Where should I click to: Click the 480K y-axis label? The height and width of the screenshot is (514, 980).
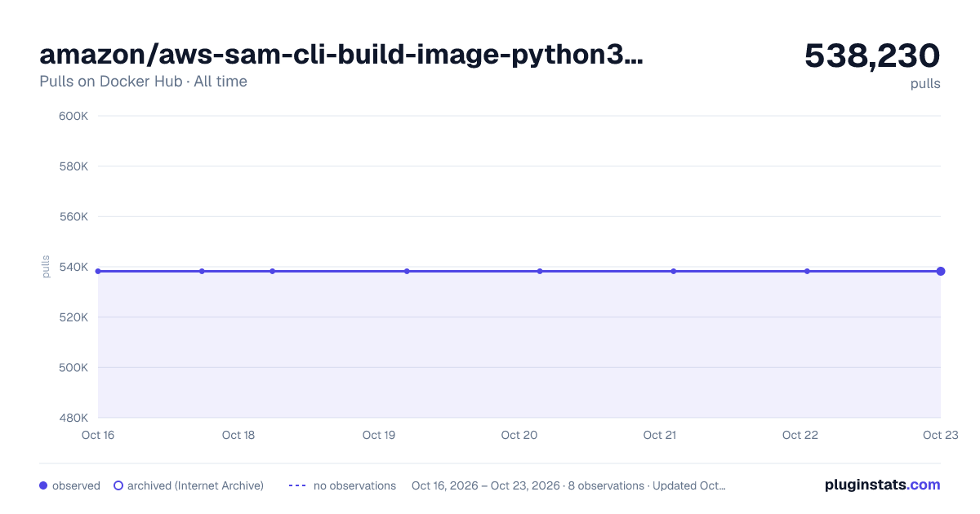73,418
